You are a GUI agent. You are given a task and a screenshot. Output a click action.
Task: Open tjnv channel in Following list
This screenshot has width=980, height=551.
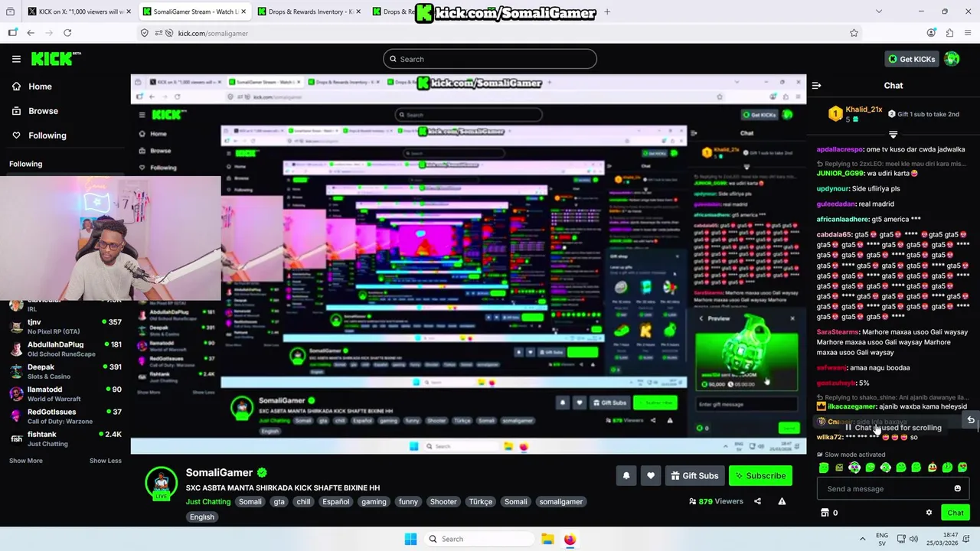[x=65, y=327]
